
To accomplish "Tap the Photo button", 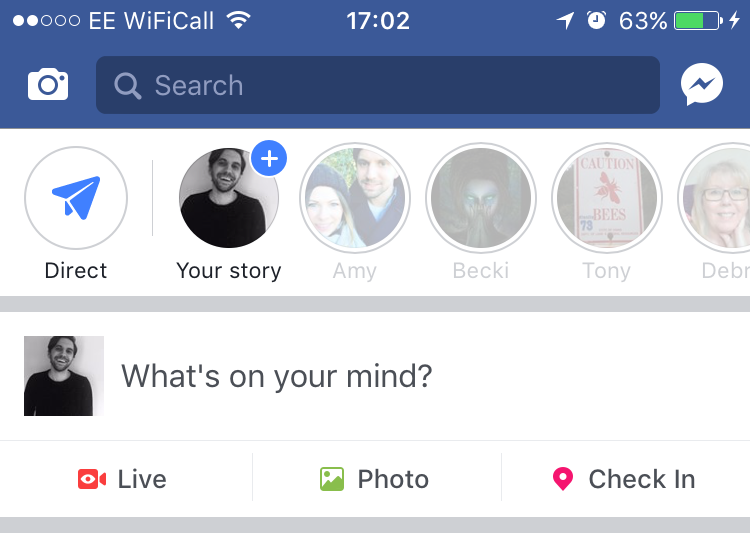I will pyautogui.click(x=375, y=479).
